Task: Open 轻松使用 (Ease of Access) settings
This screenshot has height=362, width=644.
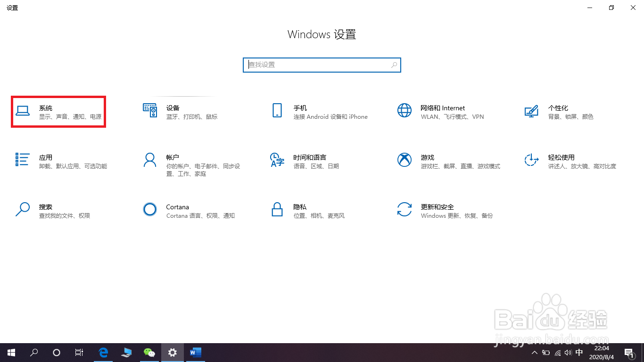Action: [x=570, y=161]
